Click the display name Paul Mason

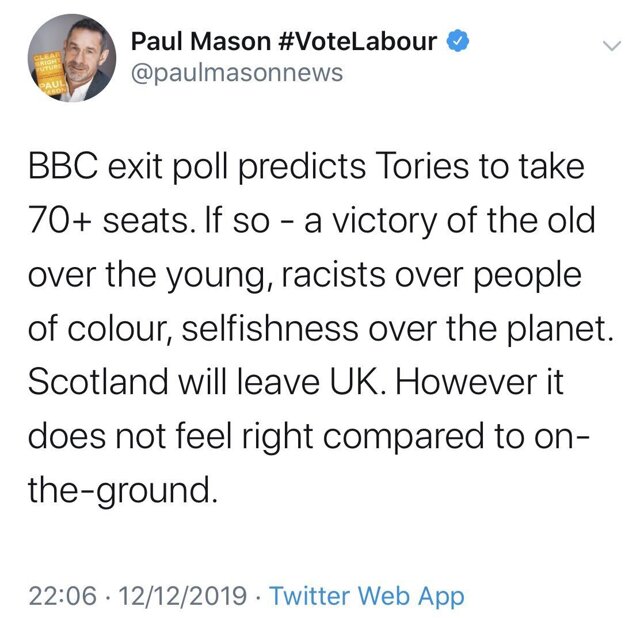click(x=201, y=41)
